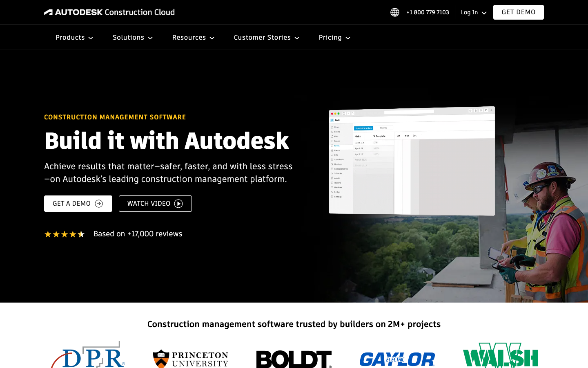Screen dimensions: 588x368
Task: Switch to Viewing mode in the schedule
Action: 383,128
